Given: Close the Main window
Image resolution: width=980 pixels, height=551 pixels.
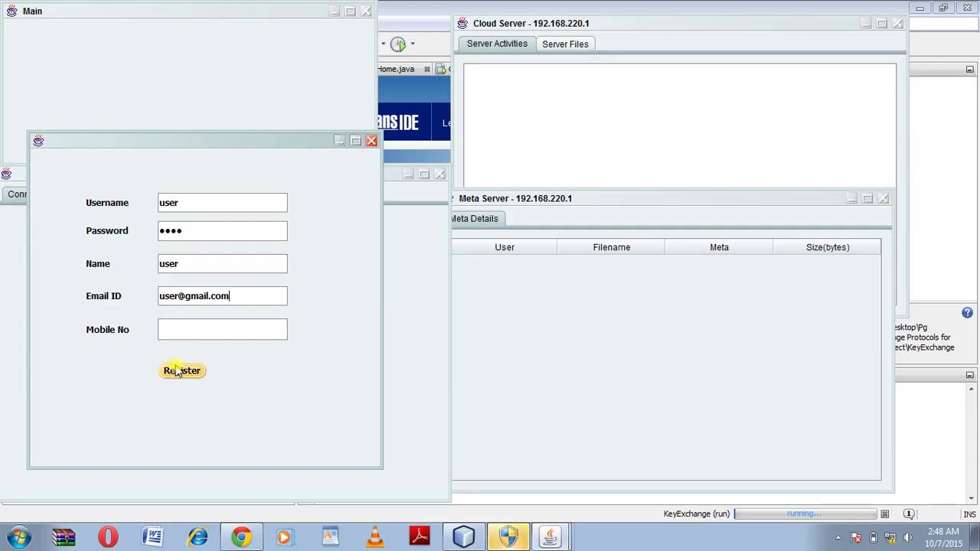Looking at the screenshot, I should tap(366, 11).
